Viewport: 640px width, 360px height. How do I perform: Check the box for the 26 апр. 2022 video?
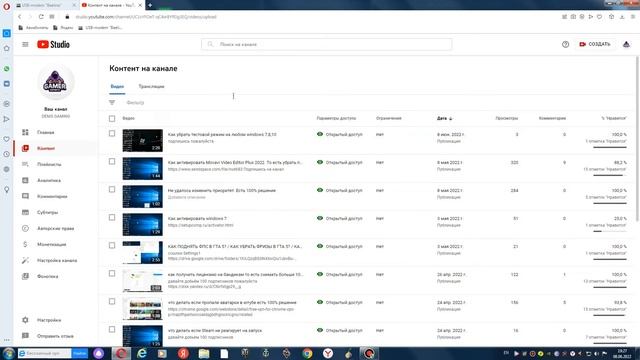point(112,273)
